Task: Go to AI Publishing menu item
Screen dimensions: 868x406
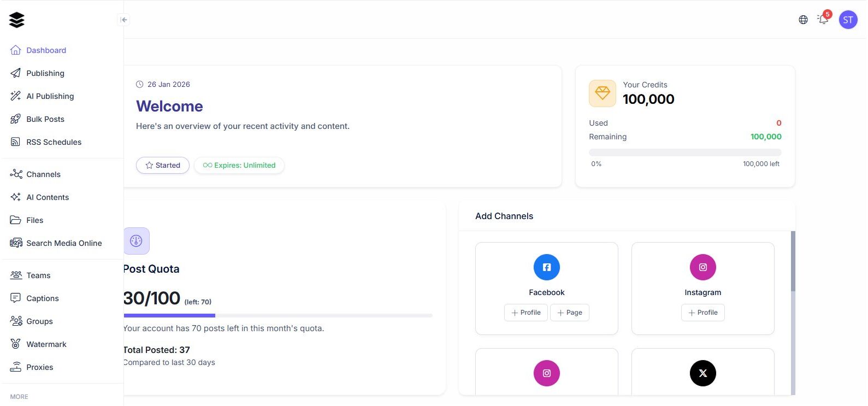Action: point(50,96)
